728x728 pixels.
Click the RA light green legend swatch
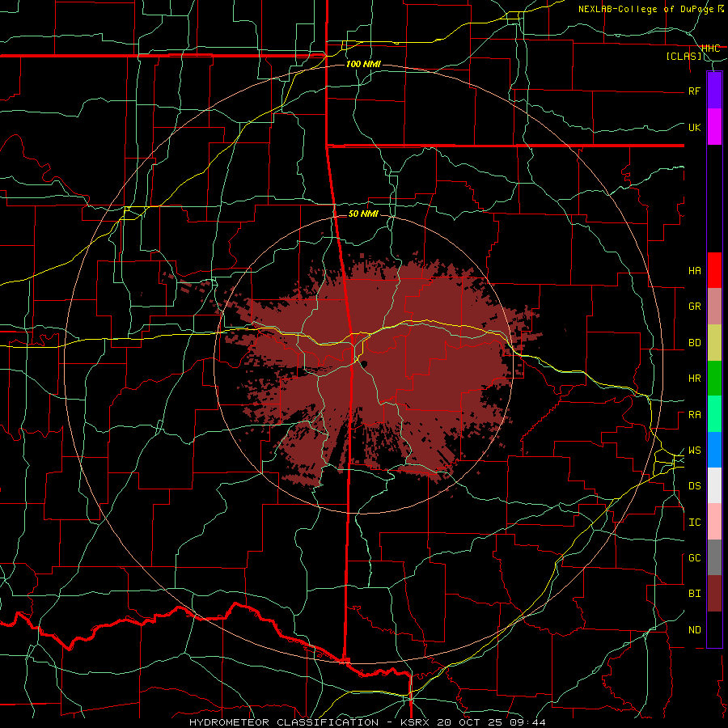pos(714,414)
